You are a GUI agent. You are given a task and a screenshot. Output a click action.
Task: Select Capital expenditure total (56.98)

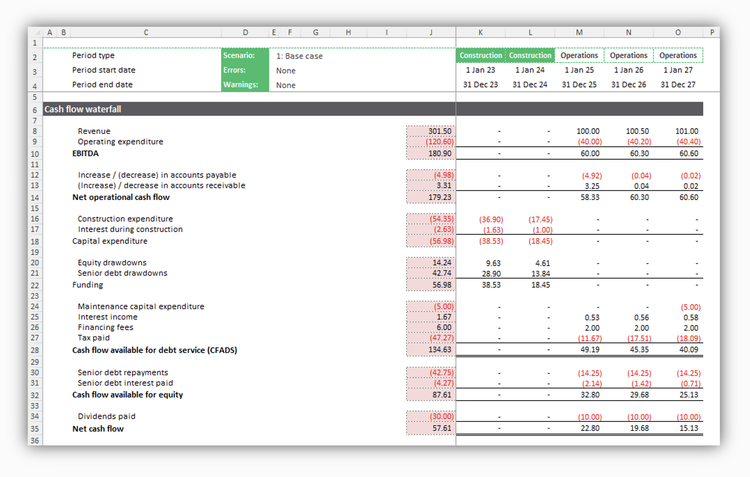[x=430, y=241]
